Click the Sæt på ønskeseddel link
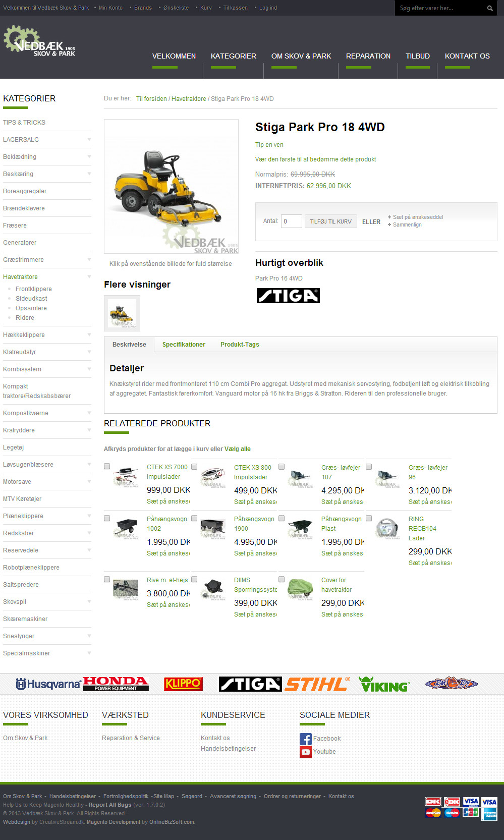Screen dimensions: 504x840 point(418,217)
